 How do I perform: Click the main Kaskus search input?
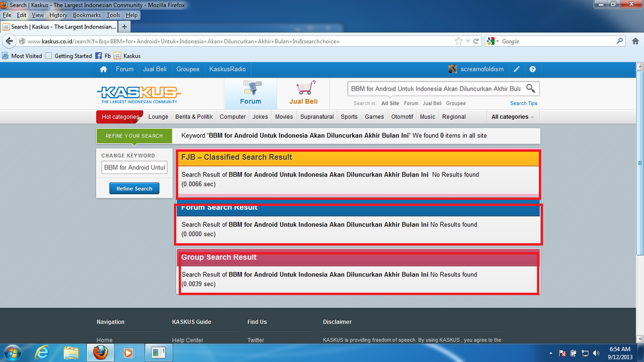click(x=436, y=88)
